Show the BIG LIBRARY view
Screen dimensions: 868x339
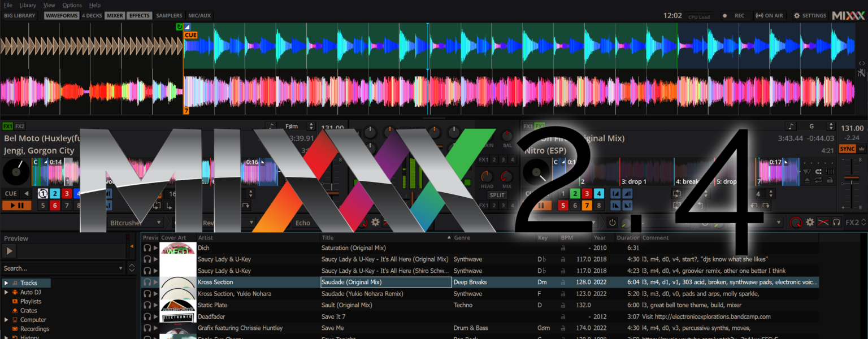[20, 15]
